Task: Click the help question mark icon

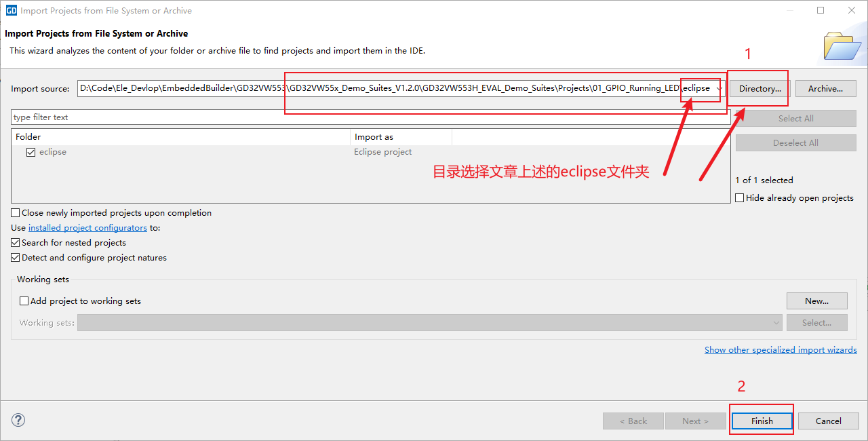Action: tap(18, 420)
